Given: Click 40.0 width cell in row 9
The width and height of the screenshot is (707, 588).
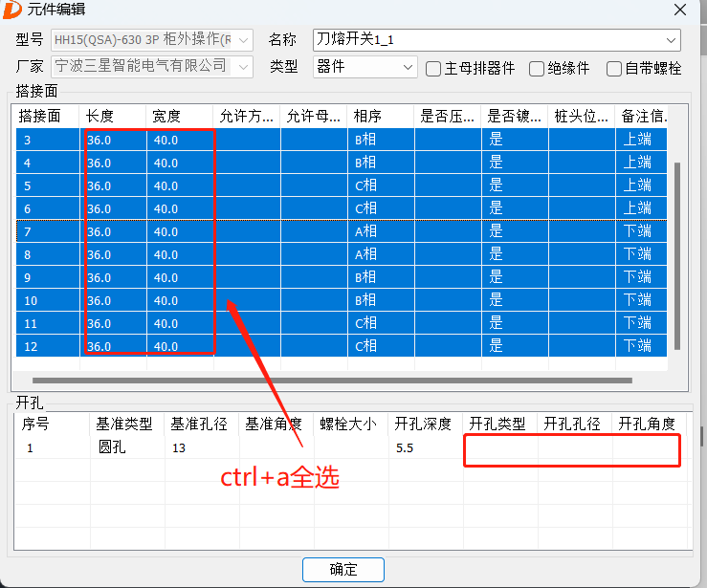Looking at the screenshot, I should tap(180, 277).
